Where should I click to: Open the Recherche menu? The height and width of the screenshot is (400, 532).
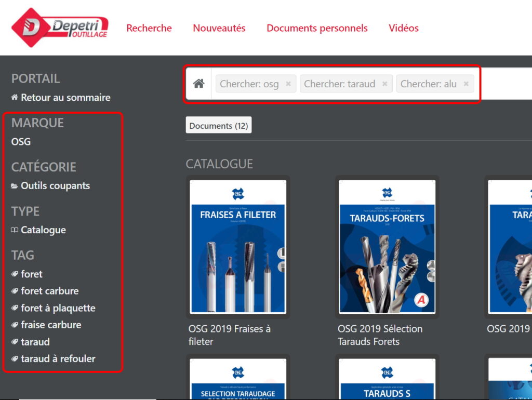(149, 28)
